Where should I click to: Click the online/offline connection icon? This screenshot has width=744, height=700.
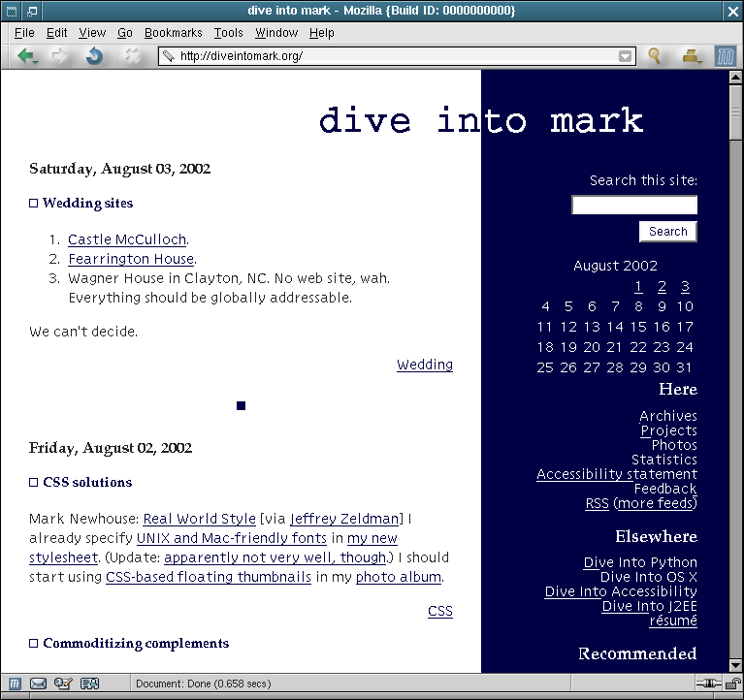(x=708, y=684)
